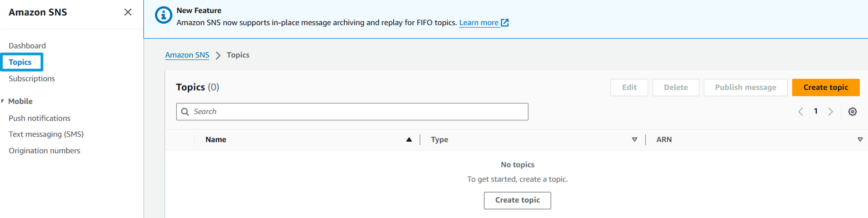Click the No topics message
The height and width of the screenshot is (218, 868).
click(517, 165)
